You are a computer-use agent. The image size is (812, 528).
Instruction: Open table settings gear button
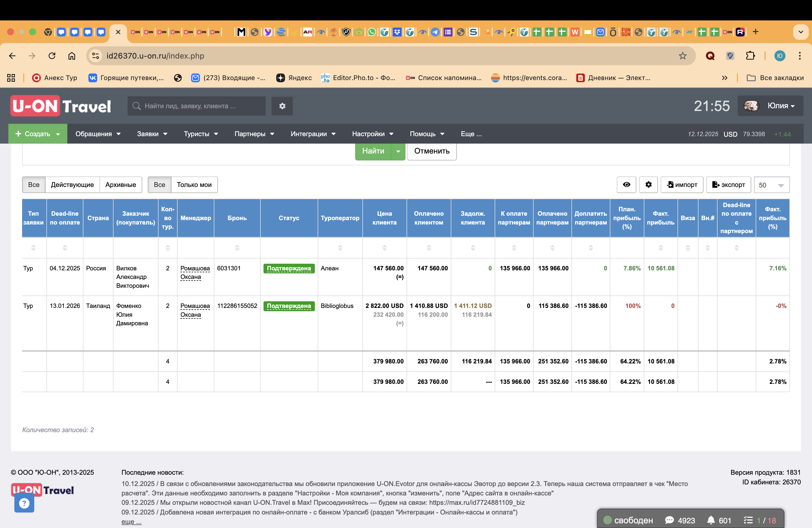click(648, 184)
